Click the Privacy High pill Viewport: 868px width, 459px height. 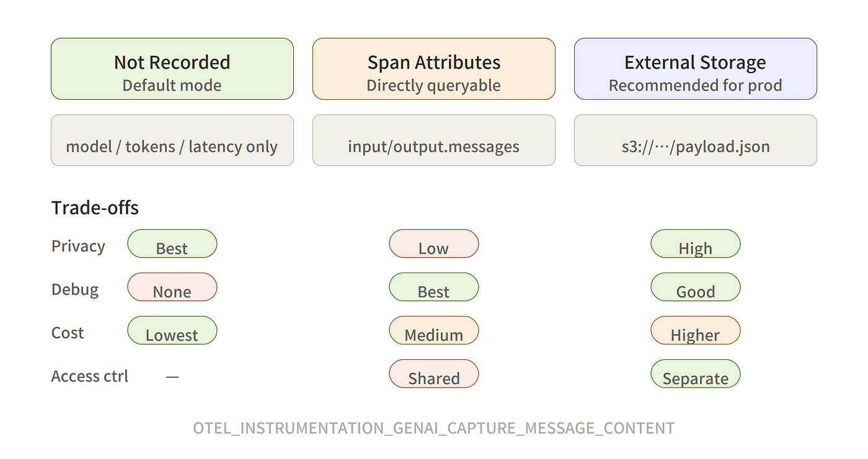coord(695,243)
